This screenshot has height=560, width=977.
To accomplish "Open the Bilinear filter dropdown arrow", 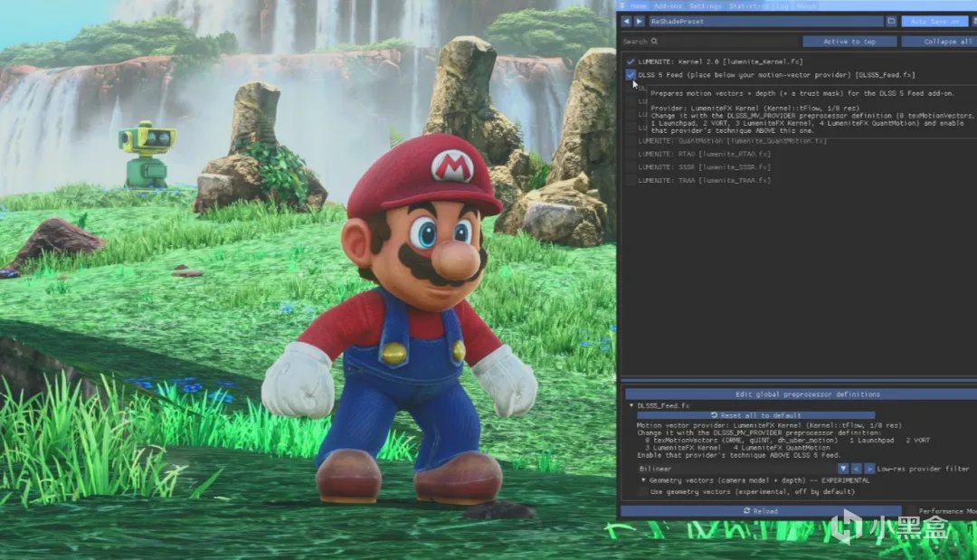I will click(x=843, y=469).
